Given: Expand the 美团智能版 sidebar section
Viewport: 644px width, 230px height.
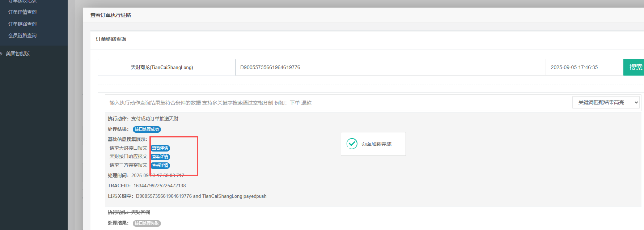Looking at the screenshot, I should (x=17, y=54).
